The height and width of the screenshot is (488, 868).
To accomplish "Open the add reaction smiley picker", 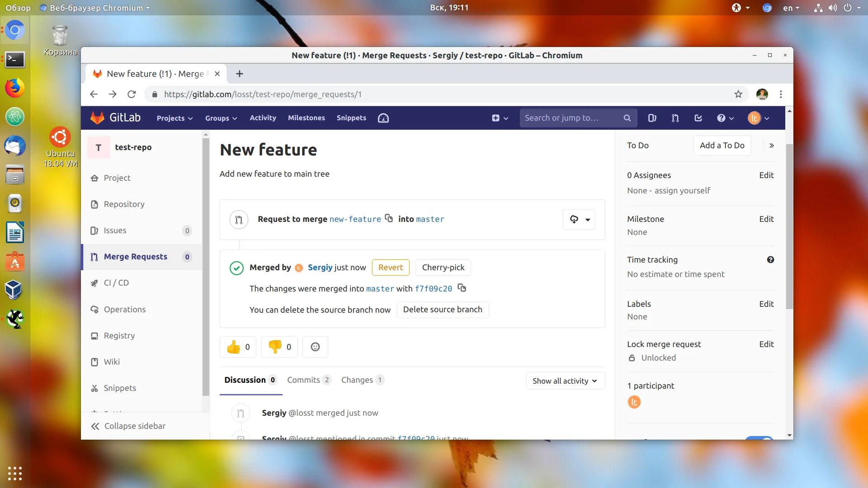I will [315, 347].
